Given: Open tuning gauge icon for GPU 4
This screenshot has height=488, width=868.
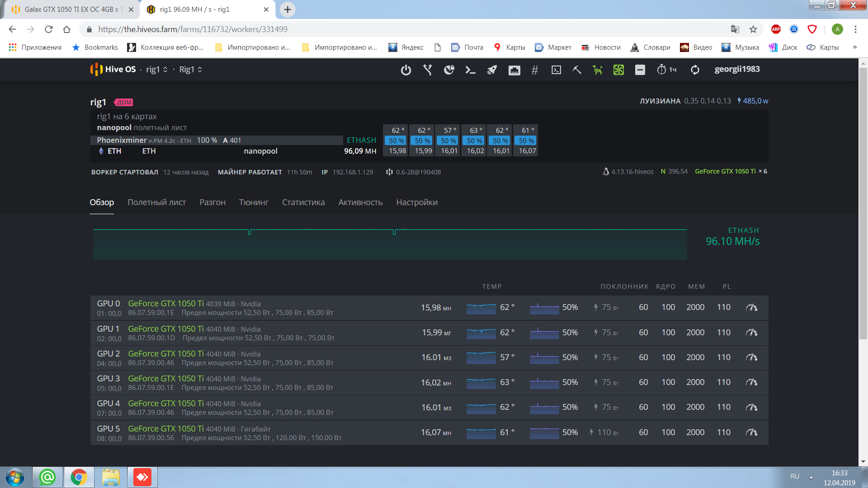Looking at the screenshot, I should pyautogui.click(x=751, y=408).
